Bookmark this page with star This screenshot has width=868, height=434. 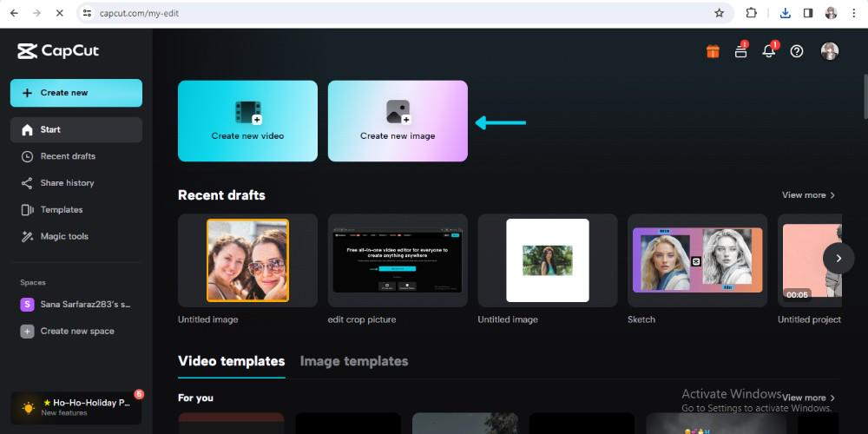tap(719, 13)
